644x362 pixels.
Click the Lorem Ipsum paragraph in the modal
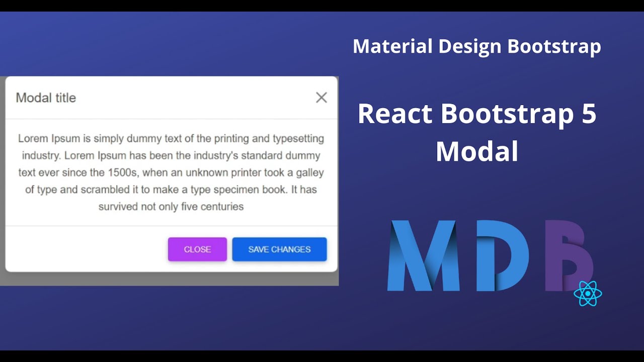pos(171,172)
